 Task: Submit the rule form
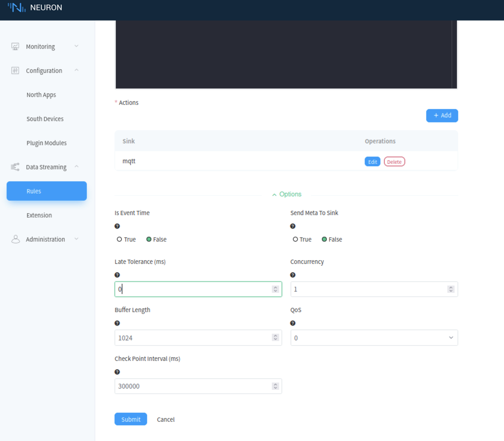point(131,419)
